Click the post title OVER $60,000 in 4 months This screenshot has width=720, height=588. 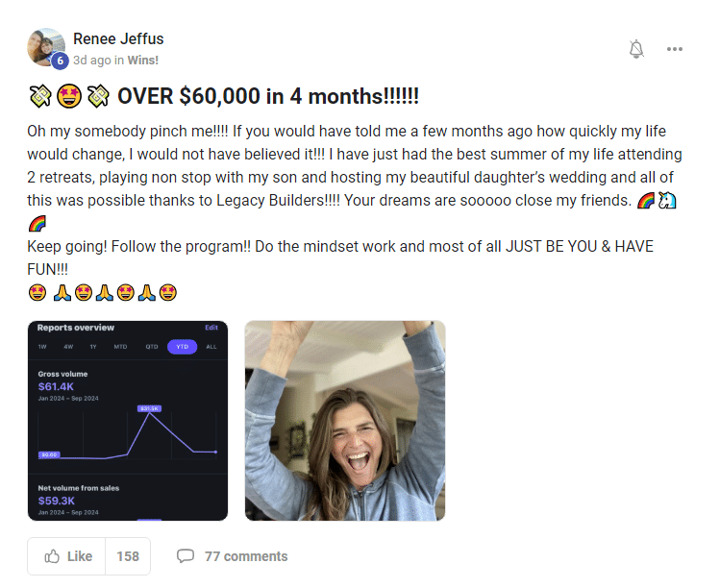pyautogui.click(x=268, y=96)
